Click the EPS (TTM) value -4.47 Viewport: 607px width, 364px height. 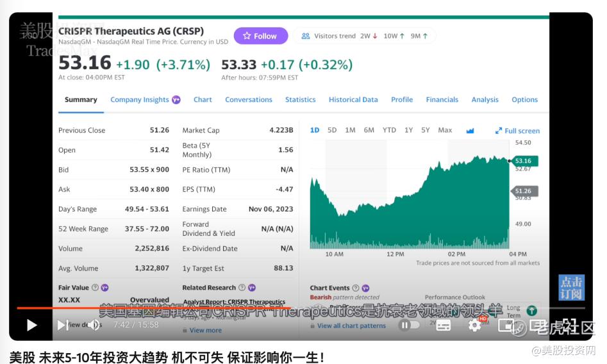click(284, 189)
